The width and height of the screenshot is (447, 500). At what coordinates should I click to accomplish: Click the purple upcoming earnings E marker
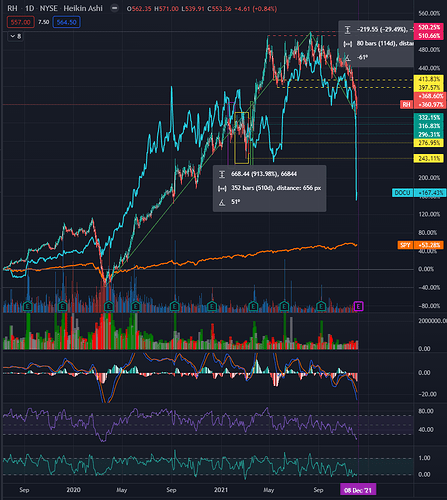[358, 306]
